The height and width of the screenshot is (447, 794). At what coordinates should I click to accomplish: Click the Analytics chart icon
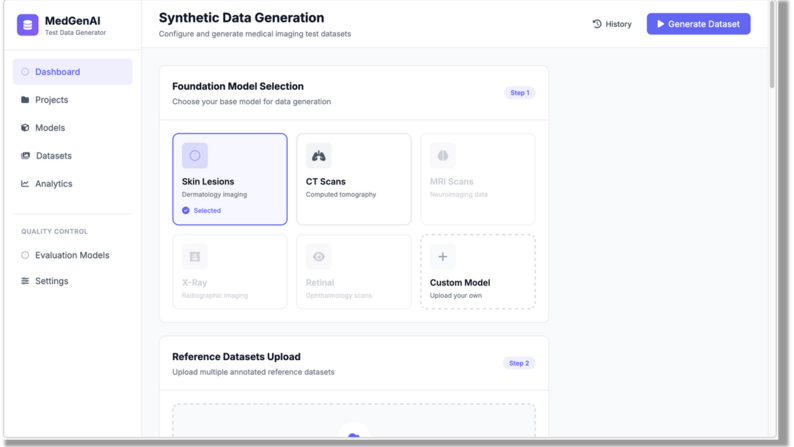(x=25, y=184)
